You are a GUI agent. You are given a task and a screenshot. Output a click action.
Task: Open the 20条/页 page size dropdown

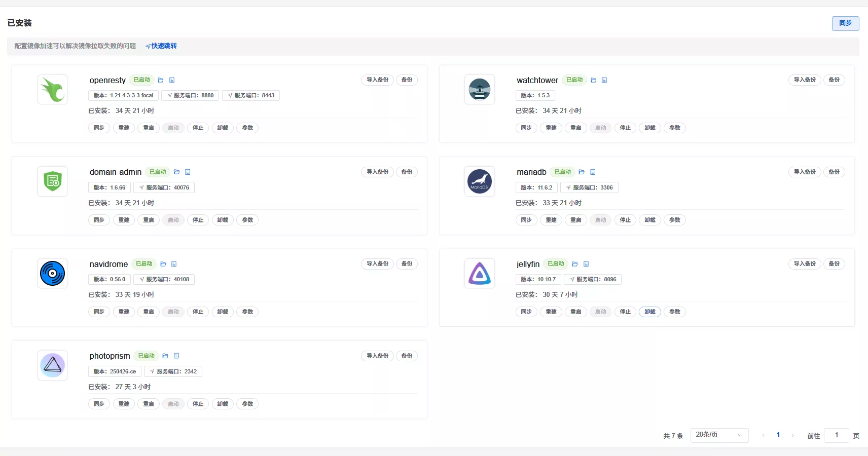pyautogui.click(x=719, y=435)
